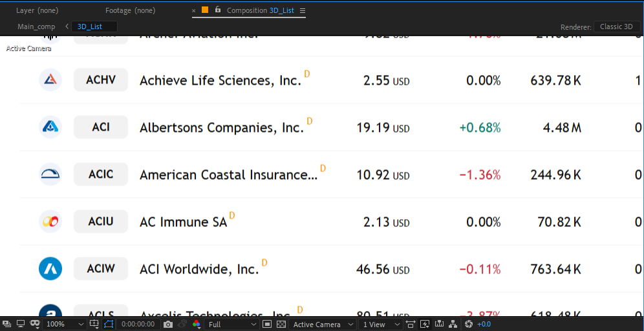This screenshot has height=331, width=644.
Task: Click the Fast Previews icon
Action: [x=425, y=324]
